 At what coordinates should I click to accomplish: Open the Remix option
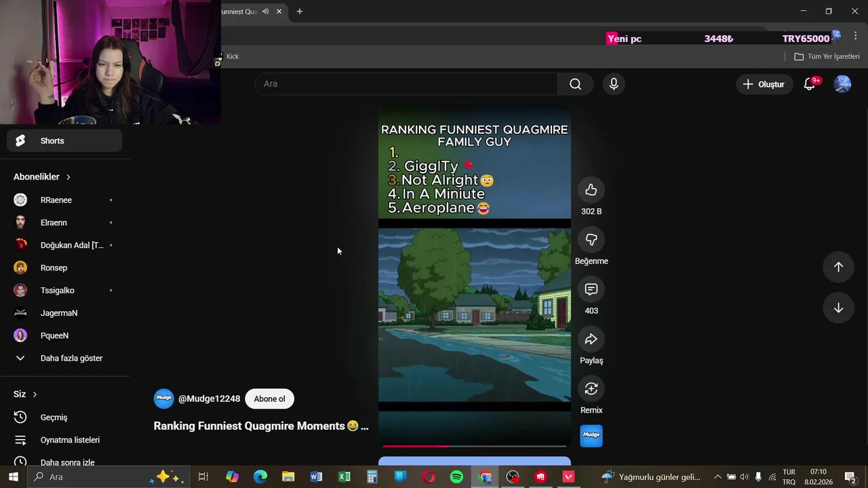[x=591, y=388]
